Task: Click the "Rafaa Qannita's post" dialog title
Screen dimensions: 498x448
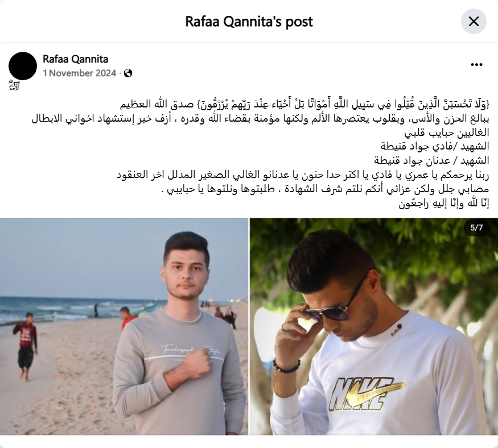Action: click(249, 22)
